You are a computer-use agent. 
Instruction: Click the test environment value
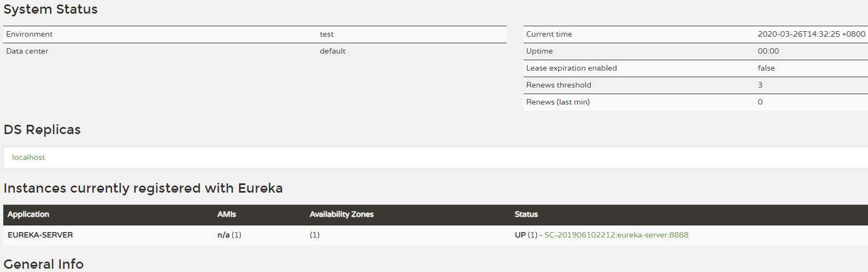click(x=326, y=34)
